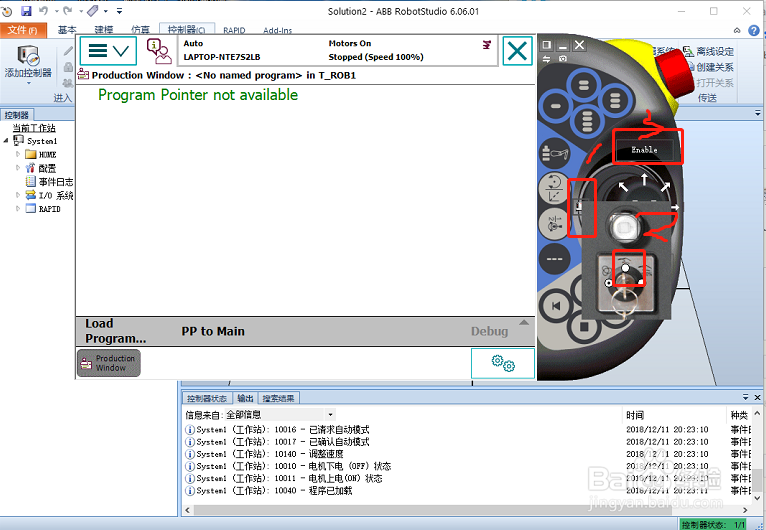Open customize quick access toolbar dropdown
This screenshot has height=530, width=766.
[x=119, y=11]
